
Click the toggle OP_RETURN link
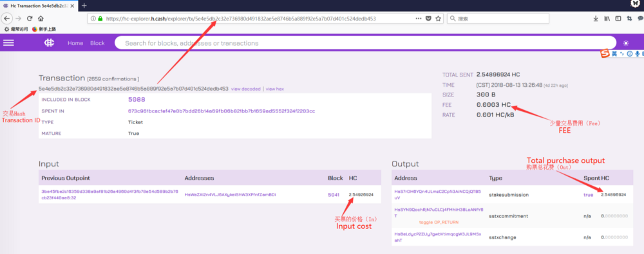tap(439, 222)
